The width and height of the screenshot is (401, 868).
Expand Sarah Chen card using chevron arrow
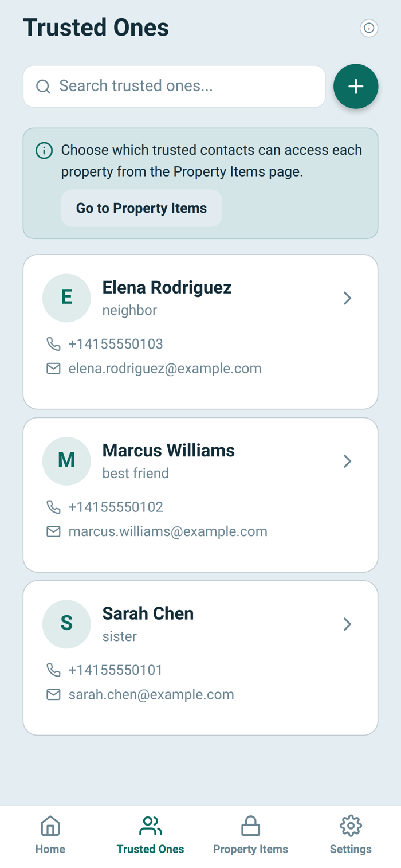[347, 624]
